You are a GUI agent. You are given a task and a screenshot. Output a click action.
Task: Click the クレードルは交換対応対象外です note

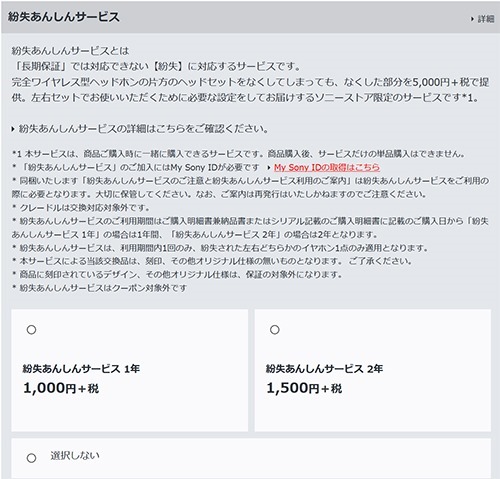point(81,208)
